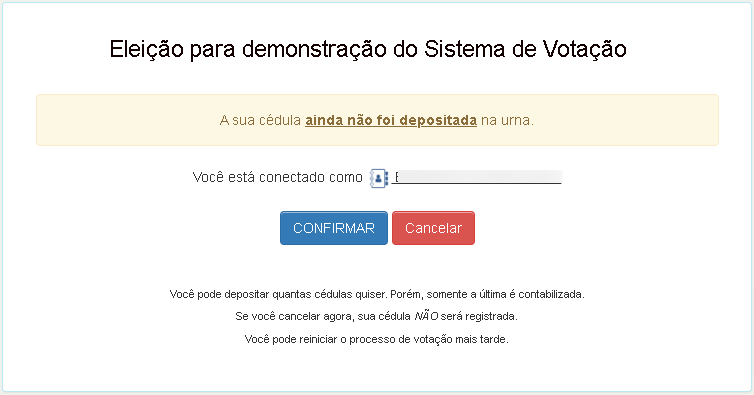The width and height of the screenshot is (754, 395).
Task: Click the underlined "ainda não foi depositada" text
Action: tap(391, 120)
